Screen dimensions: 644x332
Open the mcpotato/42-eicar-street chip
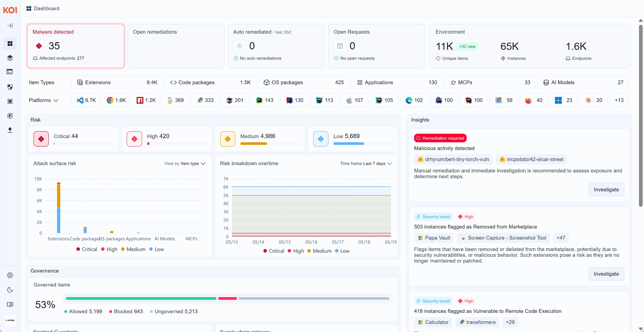531,160
